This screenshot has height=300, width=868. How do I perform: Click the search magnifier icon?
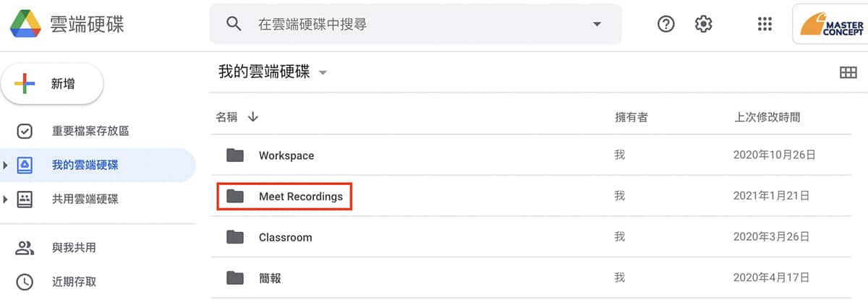[234, 24]
